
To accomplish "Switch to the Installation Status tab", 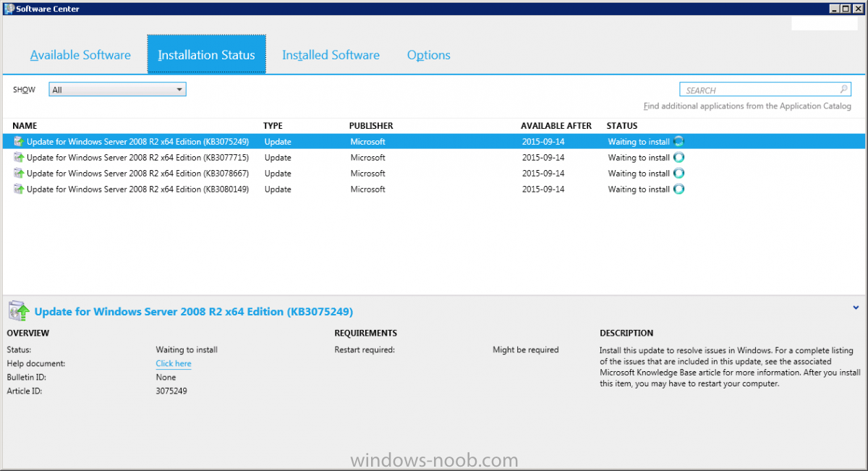I will tap(206, 54).
